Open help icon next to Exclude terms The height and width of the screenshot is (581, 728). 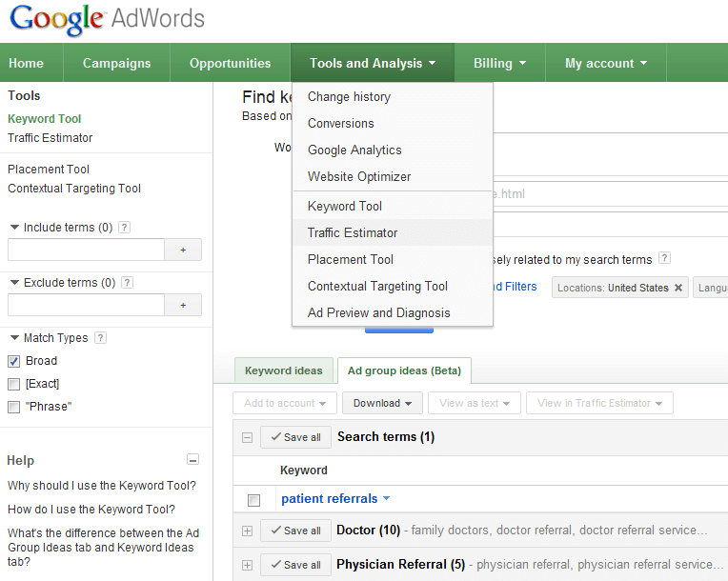pos(128,283)
